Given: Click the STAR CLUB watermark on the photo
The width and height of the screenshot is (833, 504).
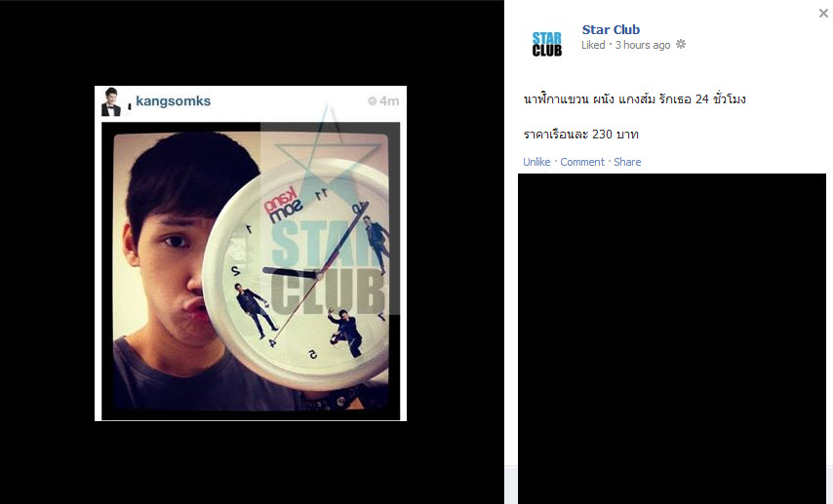Looking at the screenshot, I should pyautogui.click(x=327, y=267).
